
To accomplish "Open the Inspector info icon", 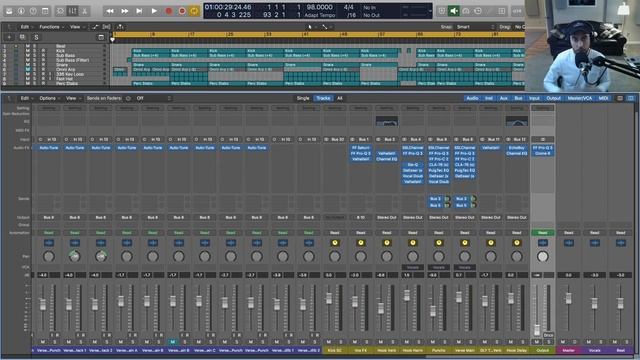I will [21, 11].
